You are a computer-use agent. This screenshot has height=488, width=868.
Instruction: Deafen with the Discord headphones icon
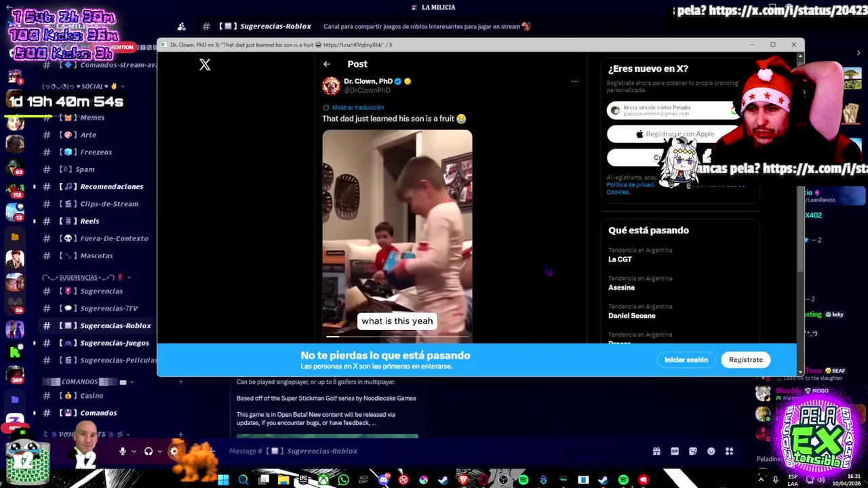(149, 451)
